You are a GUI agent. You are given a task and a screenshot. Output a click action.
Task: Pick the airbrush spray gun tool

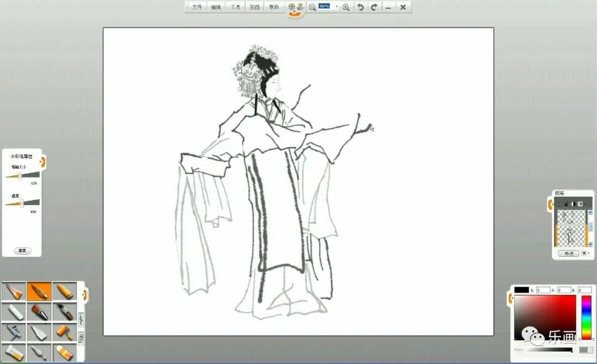13,332
